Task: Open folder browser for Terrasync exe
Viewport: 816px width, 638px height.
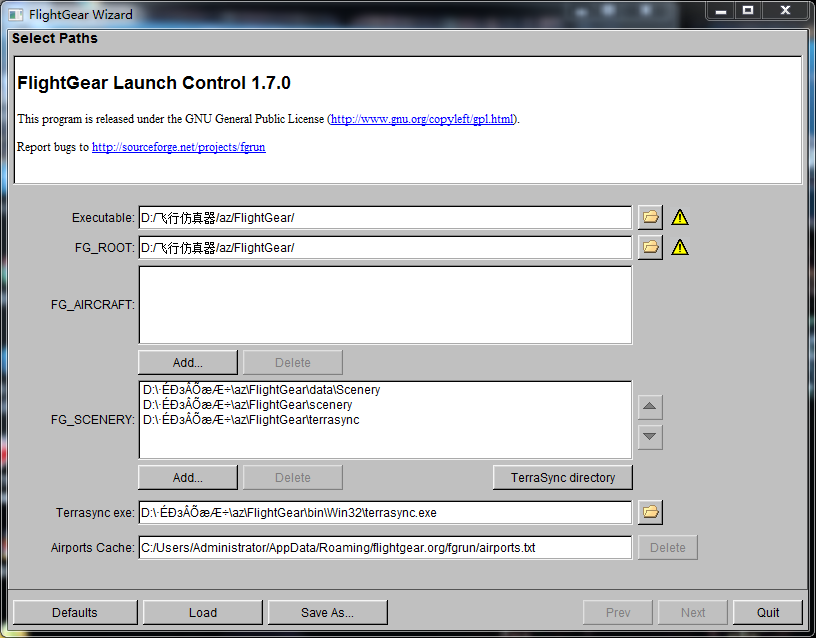Action: [x=650, y=513]
